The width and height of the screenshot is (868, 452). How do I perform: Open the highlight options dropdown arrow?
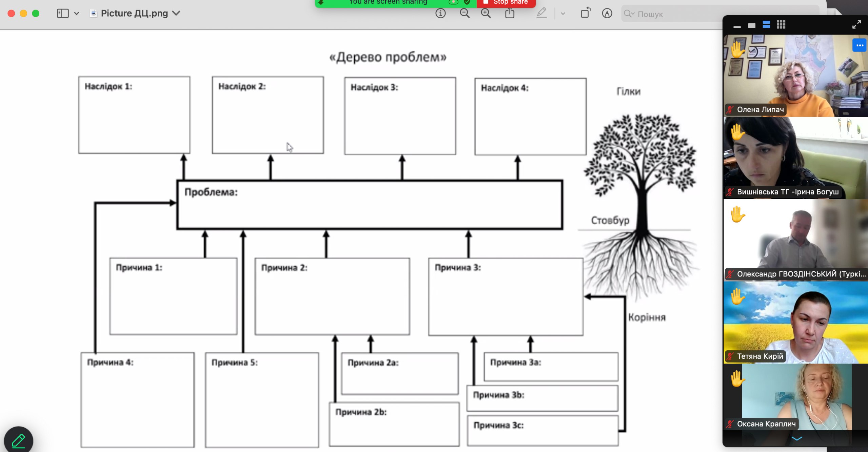[563, 14]
